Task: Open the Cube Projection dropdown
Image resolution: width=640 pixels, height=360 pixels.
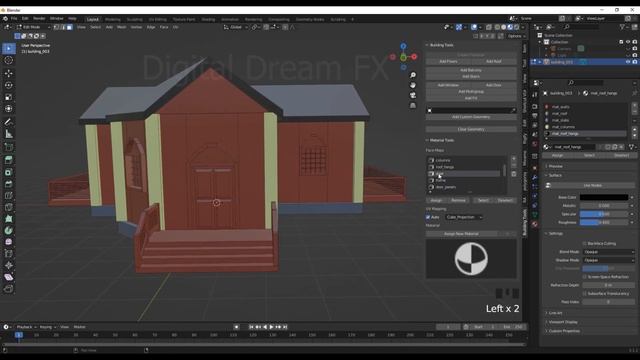Action: click(x=464, y=217)
